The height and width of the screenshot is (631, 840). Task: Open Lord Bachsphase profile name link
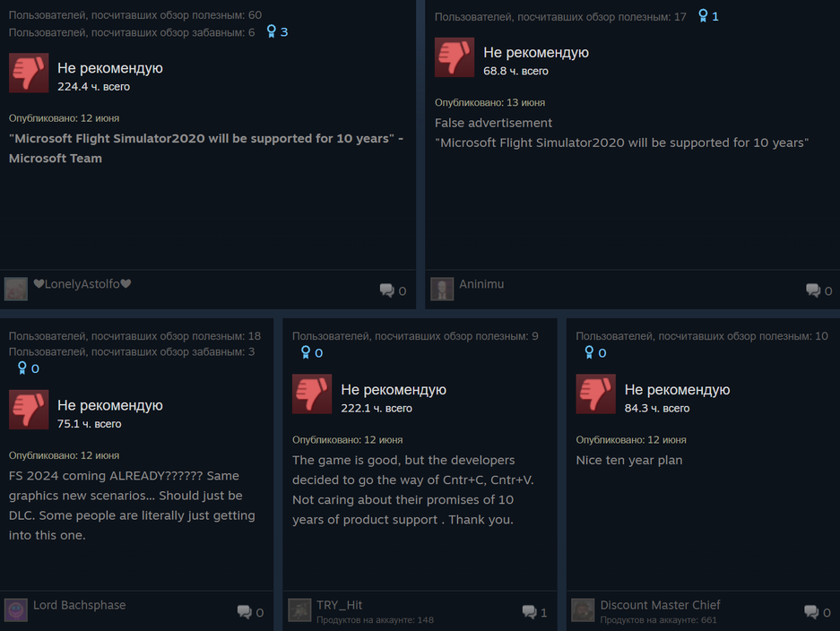click(x=79, y=605)
